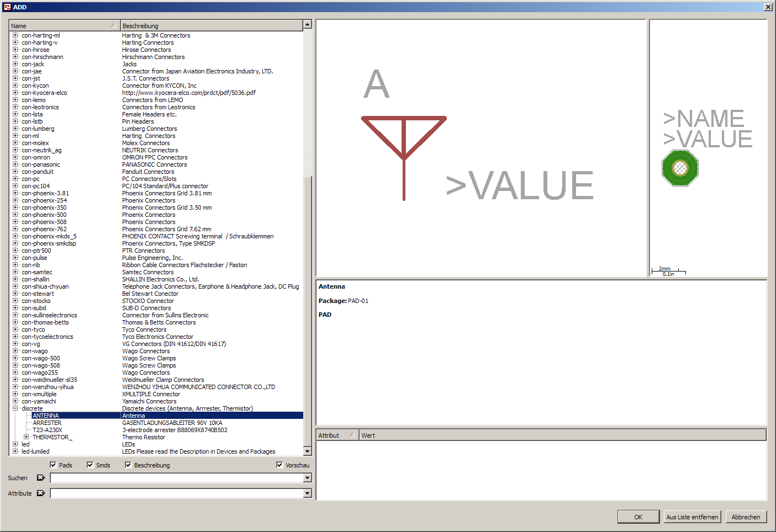Sort by the Attribut column header
This screenshot has height=532, width=776.
[337, 435]
